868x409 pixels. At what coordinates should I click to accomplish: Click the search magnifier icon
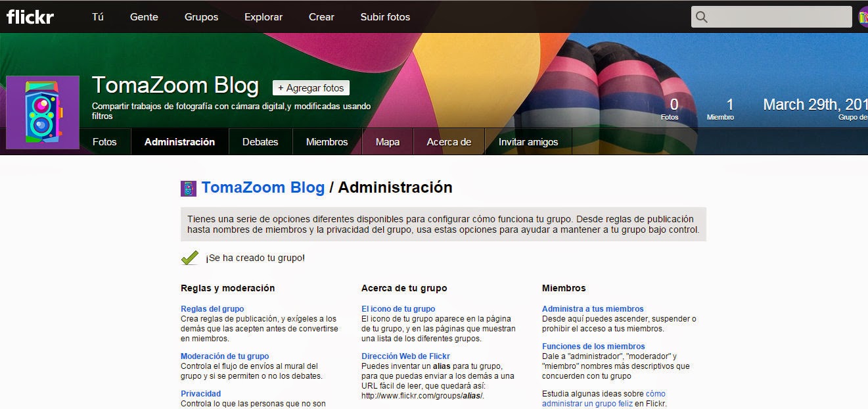pos(702,17)
